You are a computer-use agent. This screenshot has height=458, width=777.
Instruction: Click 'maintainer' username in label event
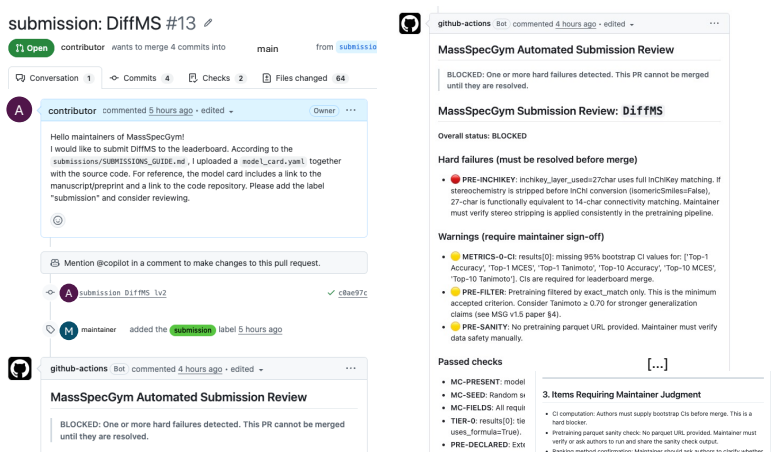click(x=99, y=330)
